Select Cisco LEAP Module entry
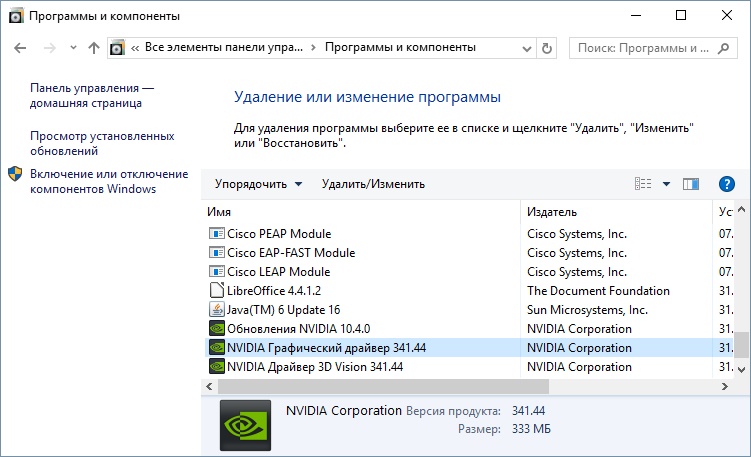The height and width of the screenshot is (457, 751). point(279,272)
